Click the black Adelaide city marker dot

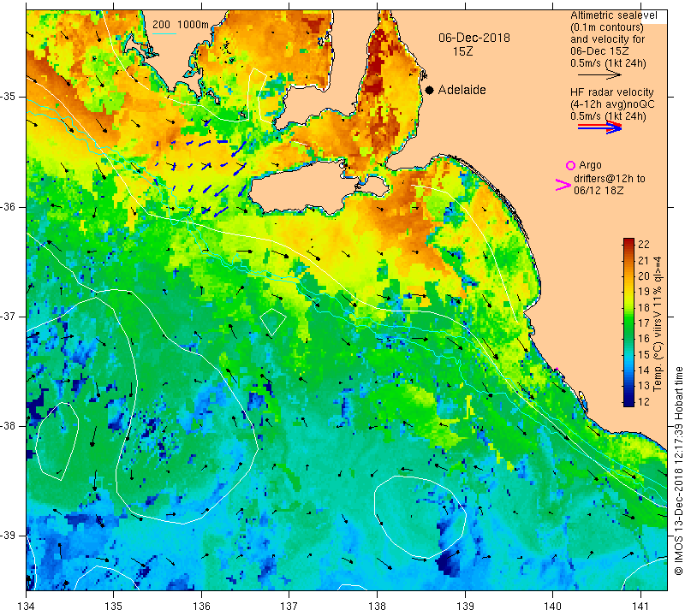coord(430,90)
